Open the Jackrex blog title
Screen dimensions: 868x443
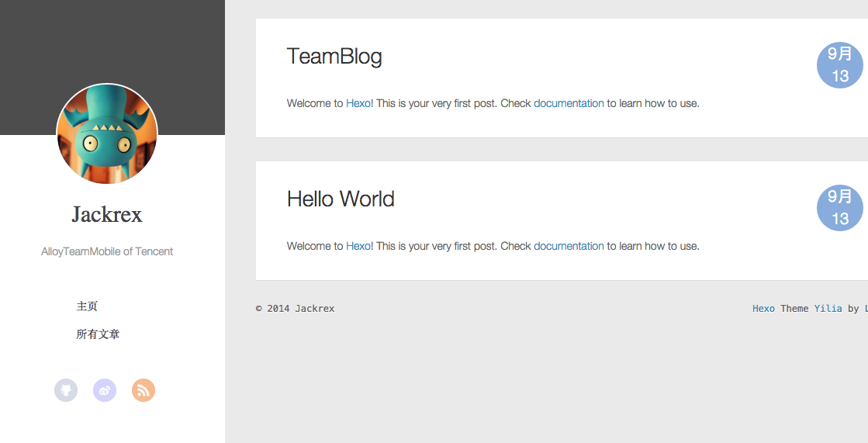(107, 214)
